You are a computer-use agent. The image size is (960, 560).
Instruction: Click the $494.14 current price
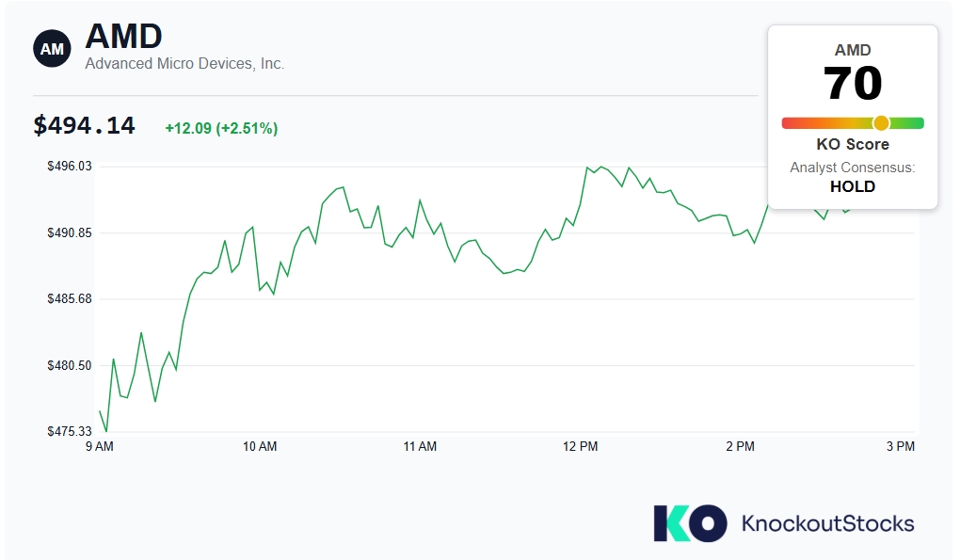click(84, 125)
